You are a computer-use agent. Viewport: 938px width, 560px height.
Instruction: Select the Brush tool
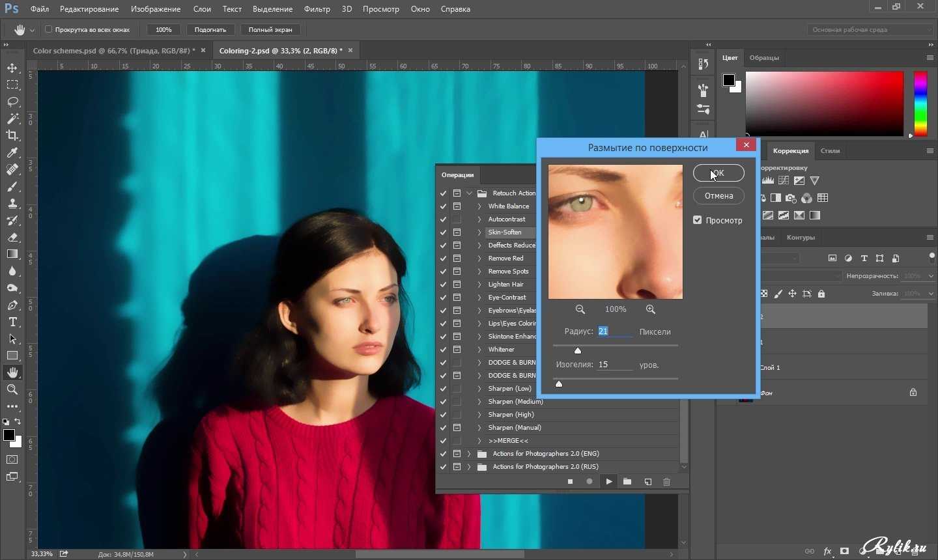pos(12,186)
